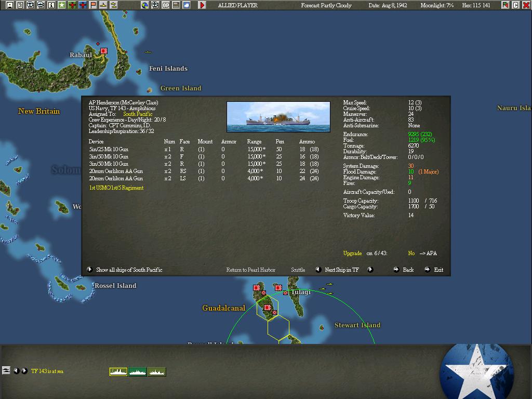The width and height of the screenshot is (532, 399).
Task: Open the document list icon in top toolbar
Action: [20, 5]
